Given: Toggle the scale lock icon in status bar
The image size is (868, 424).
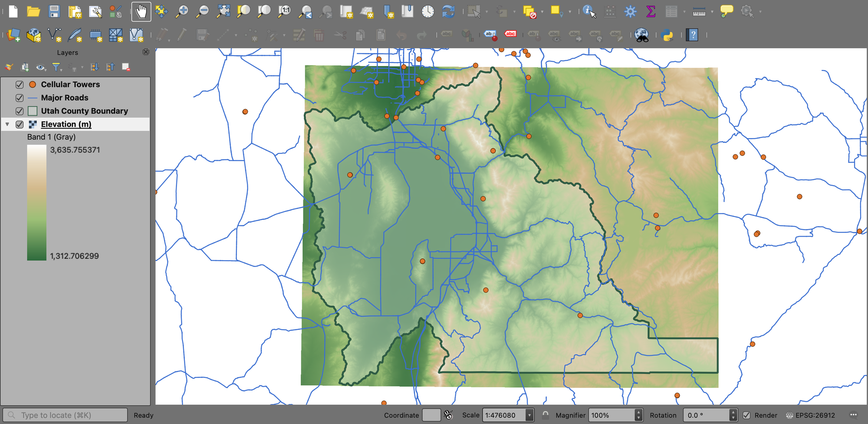Looking at the screenshot, I should tap(546, 415).
